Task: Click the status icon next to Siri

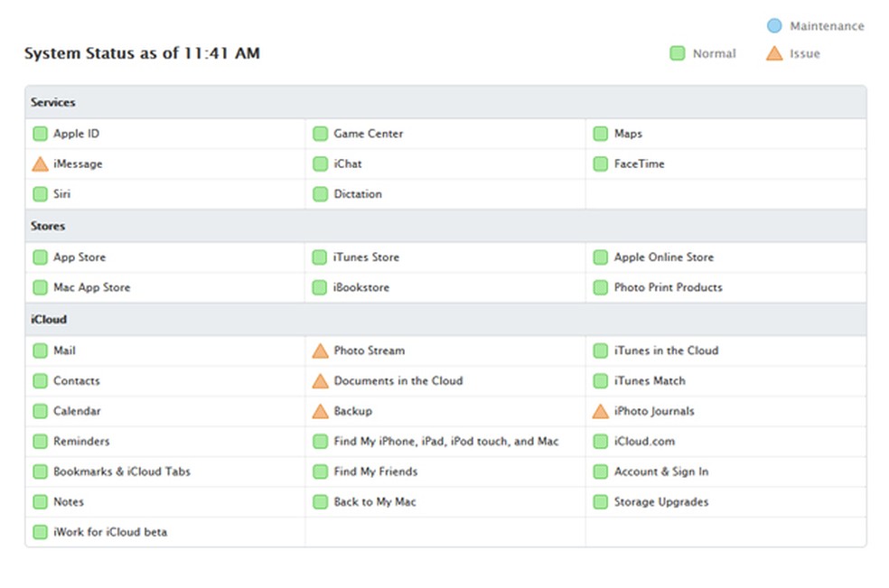Action: [40, 193]
